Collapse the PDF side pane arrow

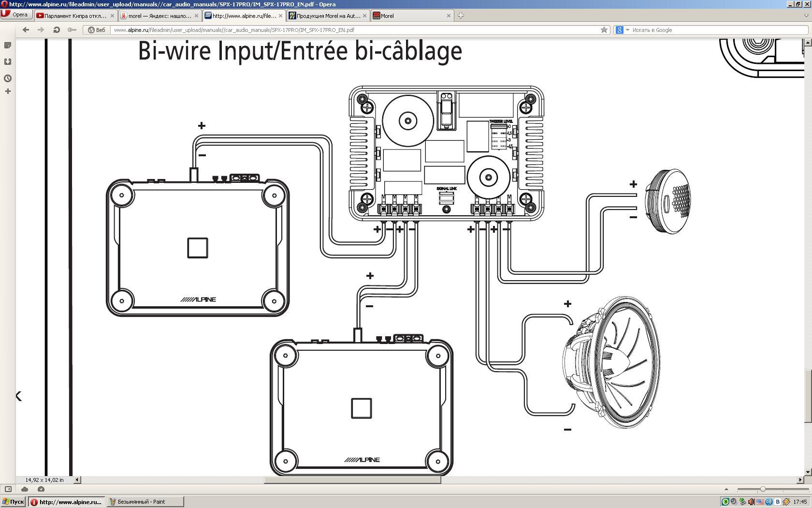click(x=18, y=396)
